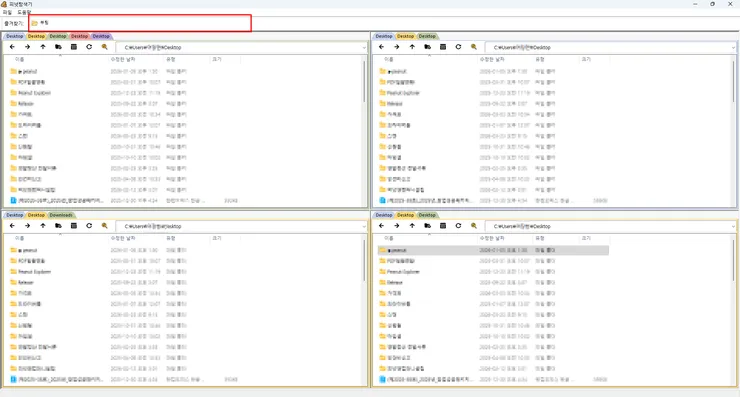Go forward in the top-right pane
The image size is (740, 397).
[396, 47]
